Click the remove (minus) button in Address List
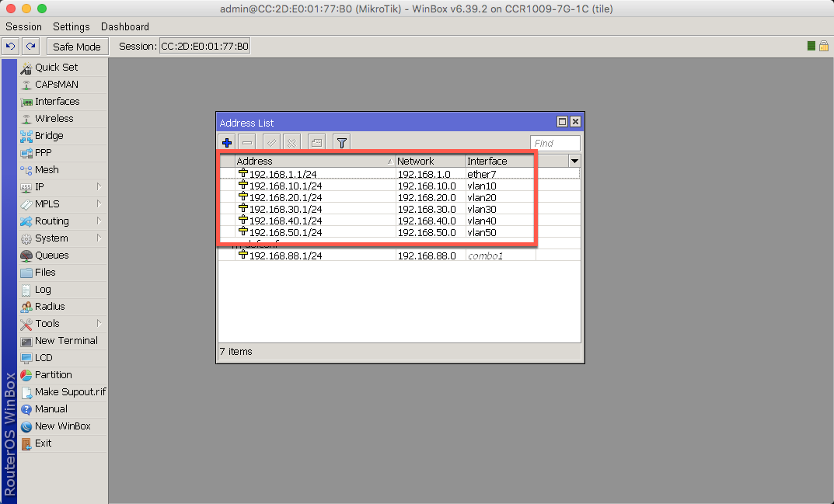This screenshot has height=504, width=834. pos(247,142)
